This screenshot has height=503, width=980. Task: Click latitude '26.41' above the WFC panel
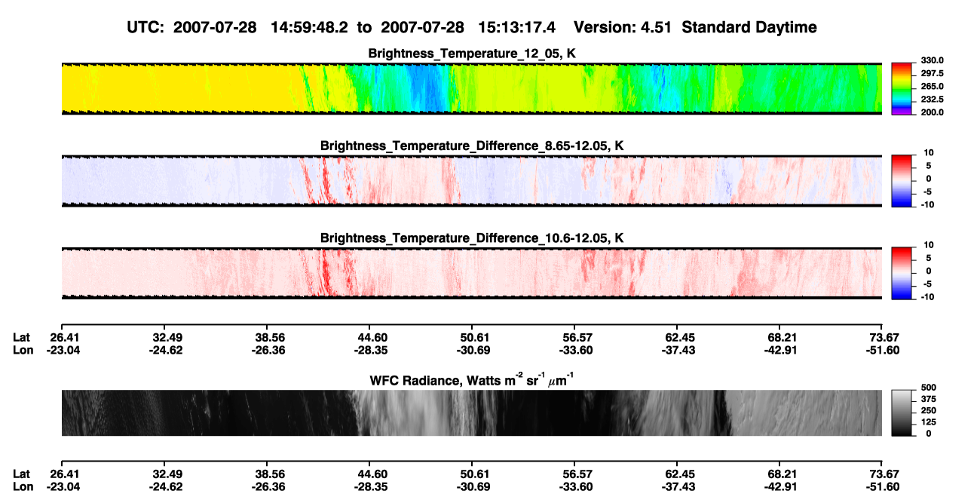click(x=66, y=337)
